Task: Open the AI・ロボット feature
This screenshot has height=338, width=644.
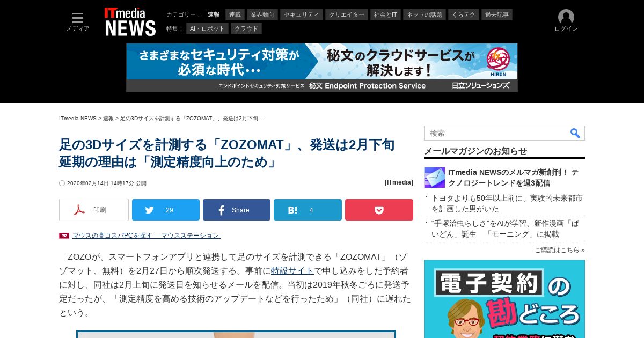Action: [208, 28]
